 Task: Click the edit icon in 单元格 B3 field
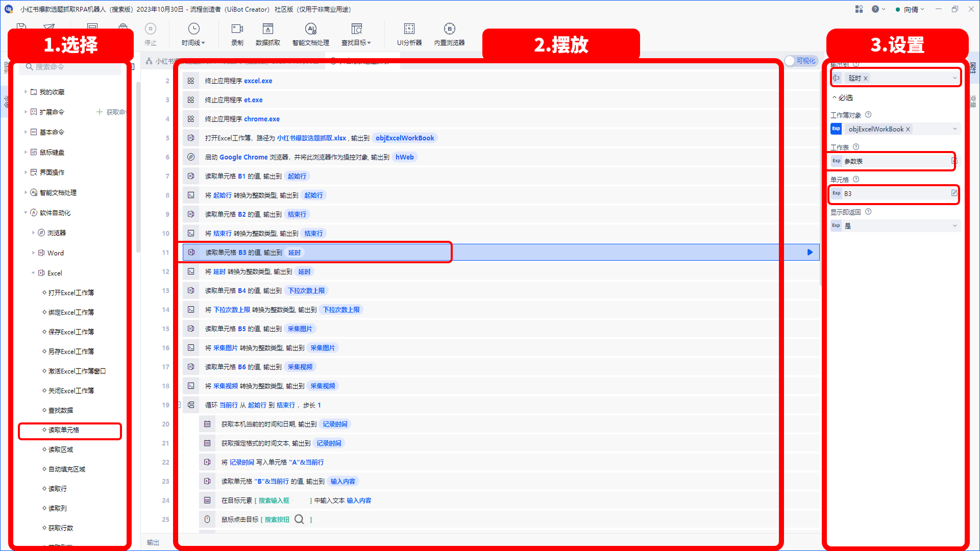pyautogui.click(x=954, y=193)
